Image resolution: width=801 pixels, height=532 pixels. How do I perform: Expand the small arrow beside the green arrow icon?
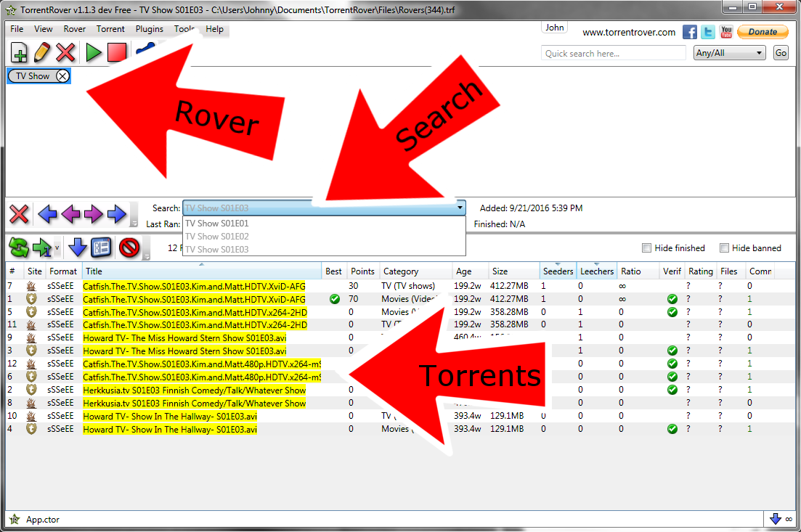coord(57,248)
